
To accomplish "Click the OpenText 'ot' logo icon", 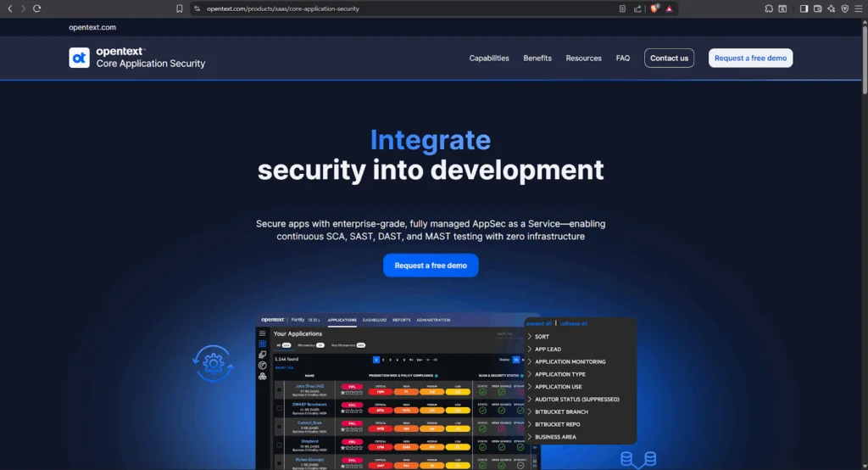I will pyautogui.click(x=79, y=58).
